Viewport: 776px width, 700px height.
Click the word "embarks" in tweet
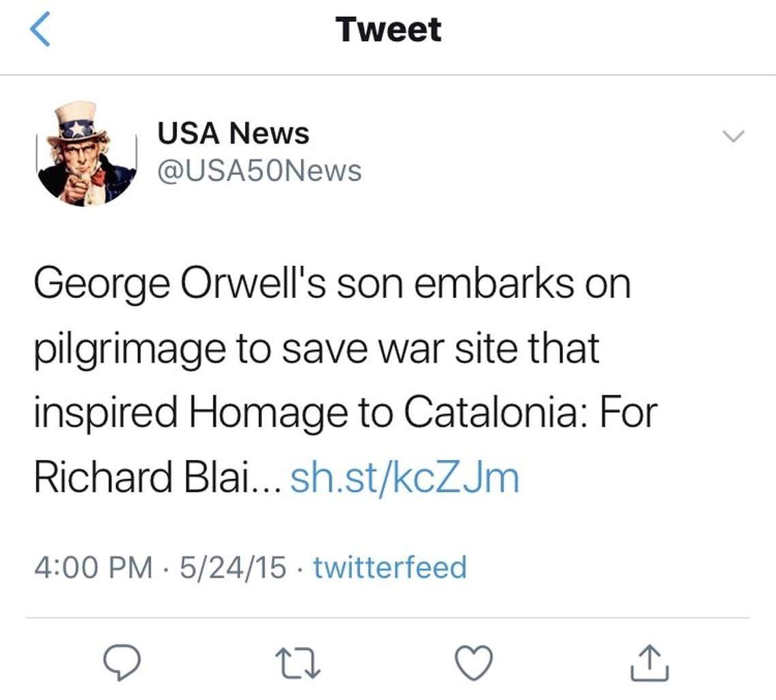pyautogui.click(x=494, y=284)
